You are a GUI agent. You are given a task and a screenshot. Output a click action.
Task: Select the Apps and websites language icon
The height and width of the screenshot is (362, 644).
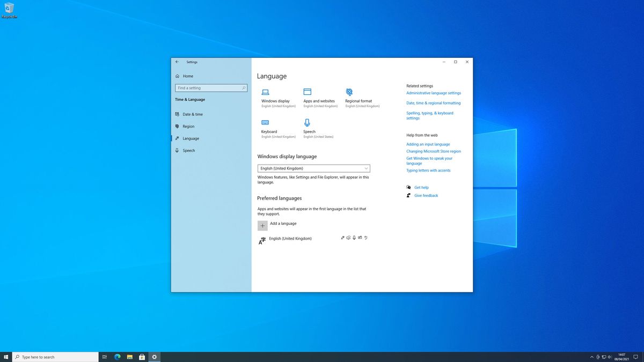[308, 92]
